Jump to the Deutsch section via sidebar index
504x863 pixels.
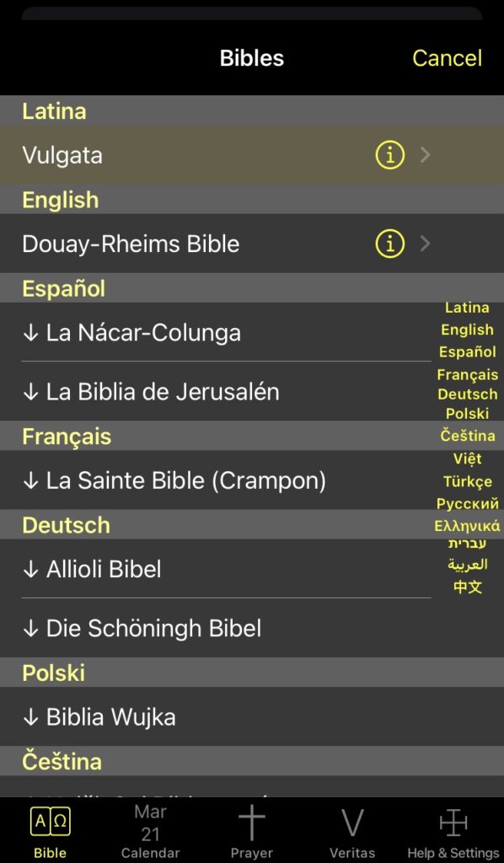click(x=468, y=394)
